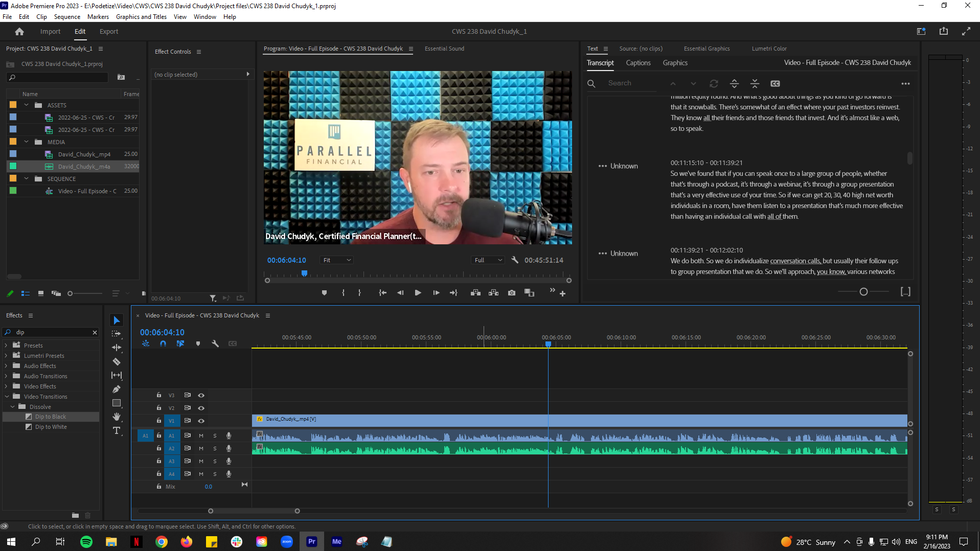The width and height of the screenshot is (980, 551).
Task: Collapse the Video Transitions folder
Action: coord(7,397)
